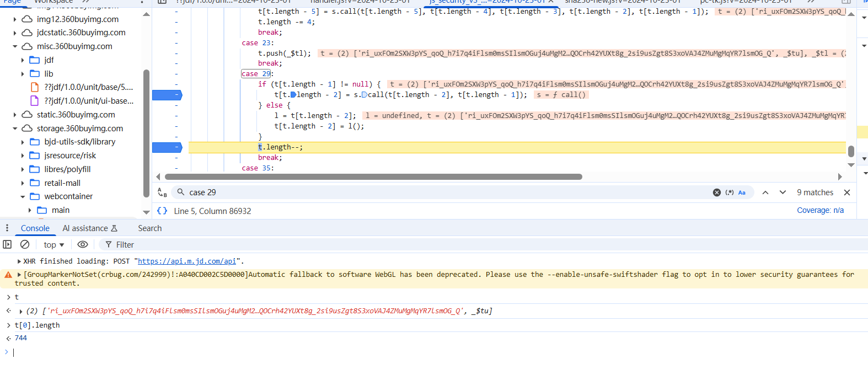Image resolution: width=868 pixels, height=380 pixels.
Task: Click the cloud icon of misc.360buyimg.com
Action: (27, 46)
